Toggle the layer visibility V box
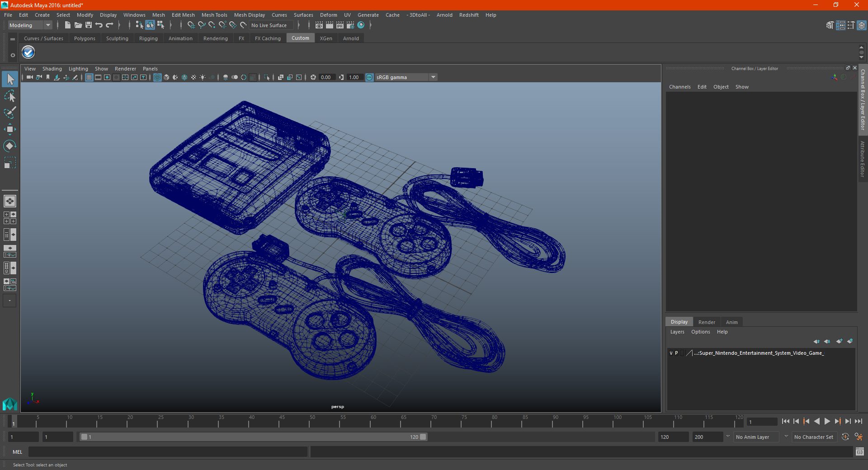868x470 pixels. (671, 353)
